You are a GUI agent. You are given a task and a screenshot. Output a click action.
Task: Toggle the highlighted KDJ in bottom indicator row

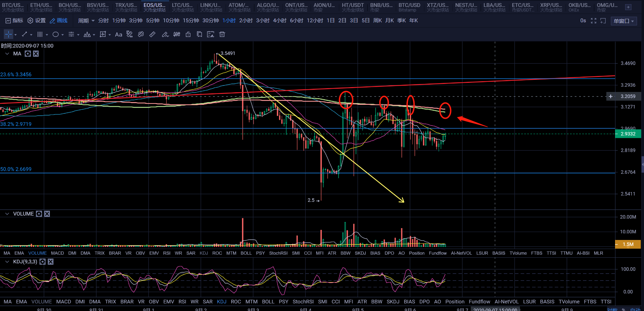(222, 302)
